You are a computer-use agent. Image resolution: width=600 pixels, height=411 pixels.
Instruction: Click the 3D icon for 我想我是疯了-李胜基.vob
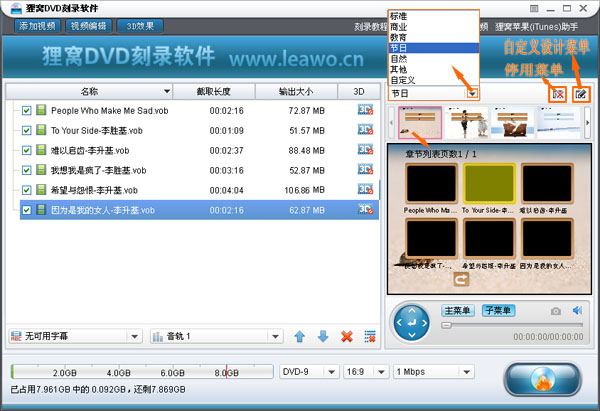(x=365, y=170)
